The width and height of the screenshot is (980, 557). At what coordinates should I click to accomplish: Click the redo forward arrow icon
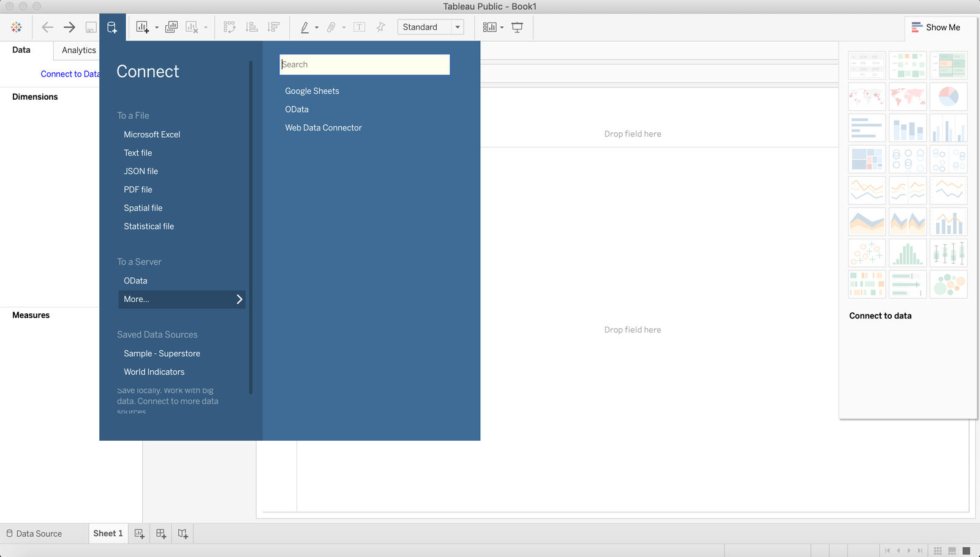click(x=69, y=27)
